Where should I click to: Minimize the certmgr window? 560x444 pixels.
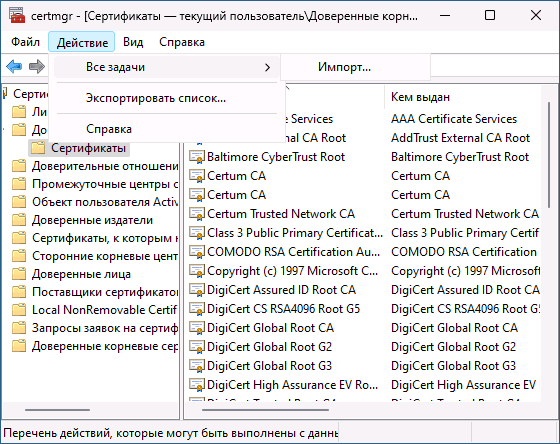tap(445, 15)
